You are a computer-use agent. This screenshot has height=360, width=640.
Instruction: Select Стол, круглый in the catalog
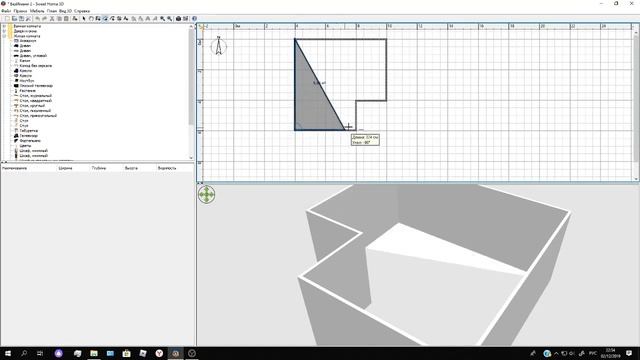click(x=32, y=106)
